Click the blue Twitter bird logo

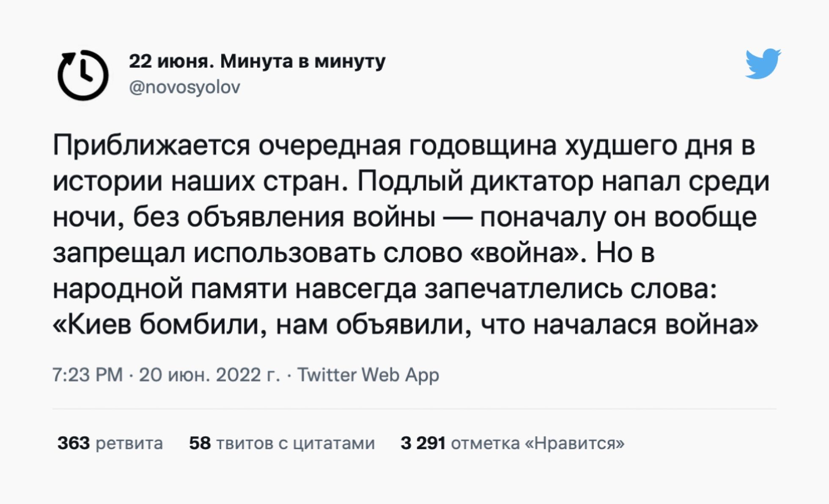pos(763,64)
